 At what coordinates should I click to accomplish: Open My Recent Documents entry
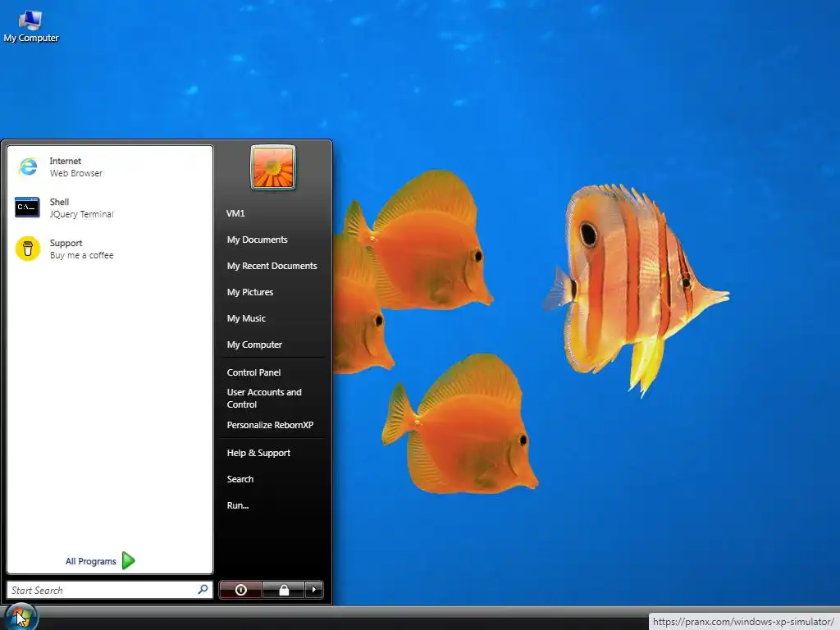[x=272, y=266]
